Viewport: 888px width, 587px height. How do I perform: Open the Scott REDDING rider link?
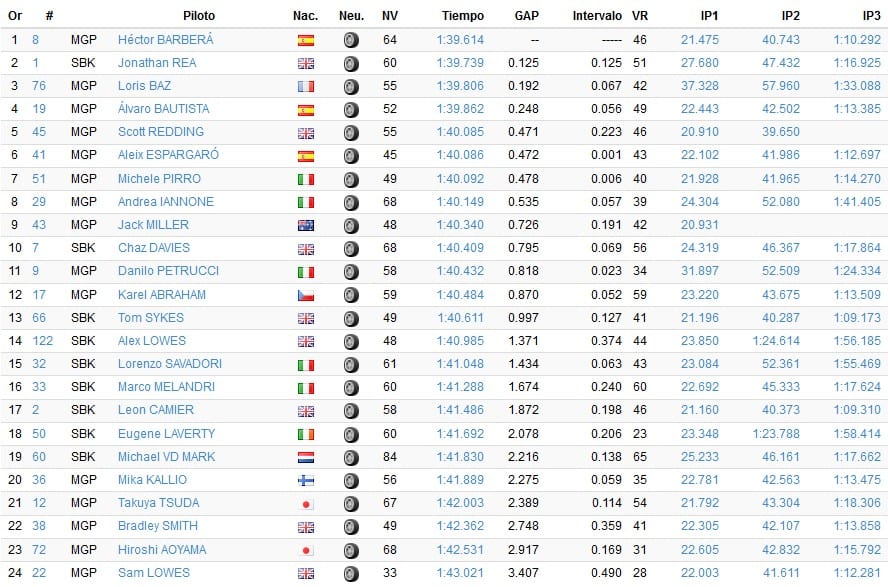161,132
